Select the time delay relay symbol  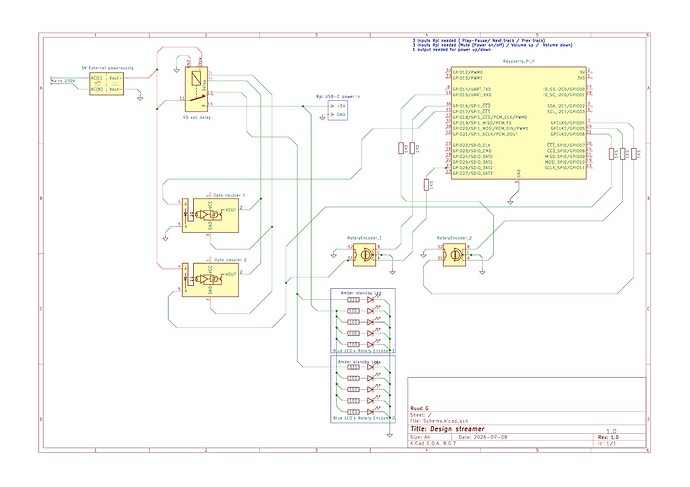click(x=196, y=88)
